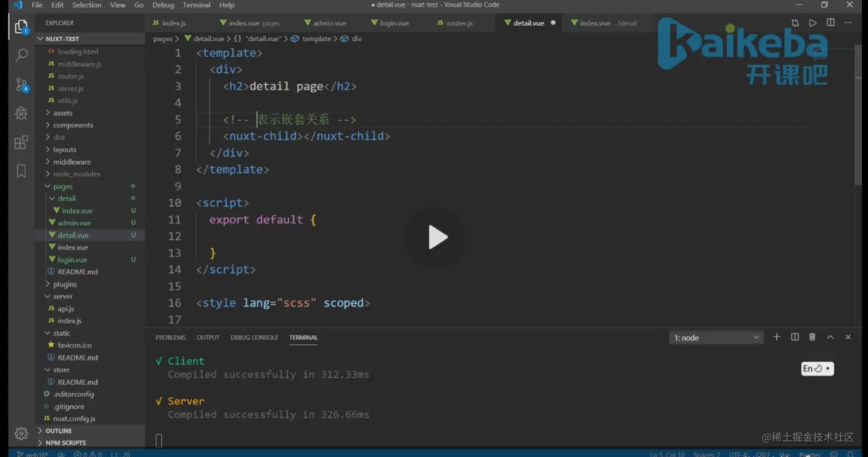Image resolution: width=868 pixels, height=457 pixels.
Task: Open the Help menu
Action: coord(227,5)
